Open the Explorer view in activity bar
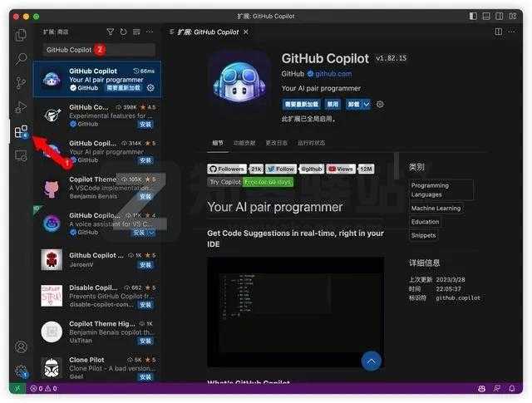The height and width of the screenshot is (403, 532). [x=21, y=35]
